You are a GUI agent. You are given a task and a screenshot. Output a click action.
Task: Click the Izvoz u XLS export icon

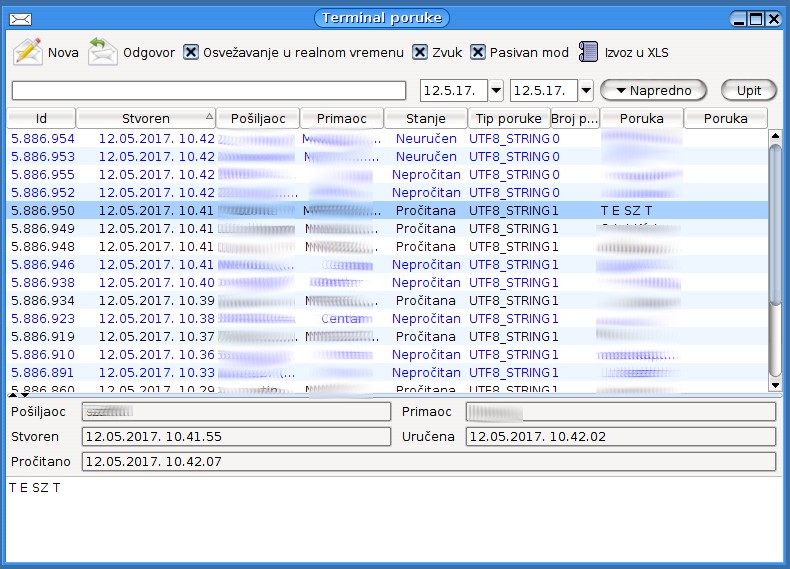(588, 52)
